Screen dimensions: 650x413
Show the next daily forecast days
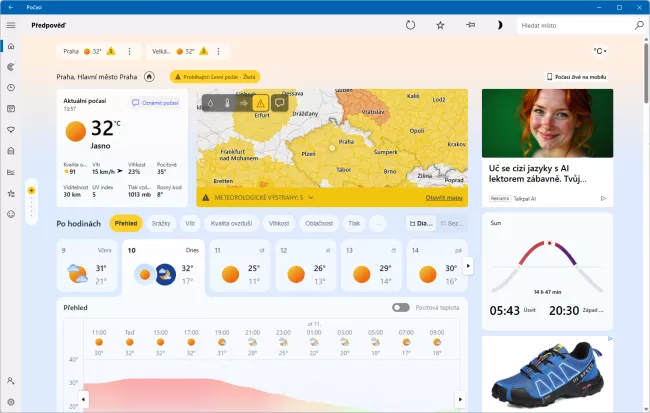468,266
